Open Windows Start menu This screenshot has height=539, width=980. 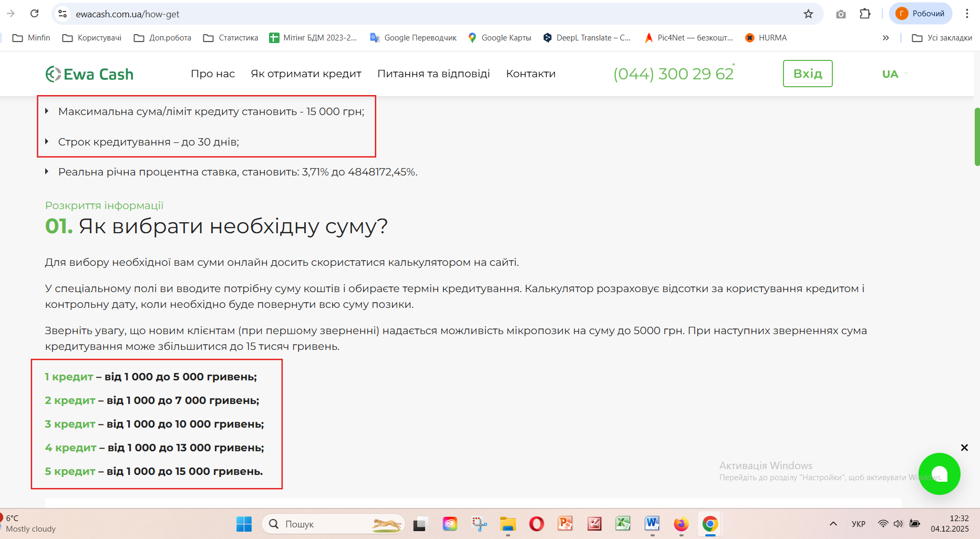point(244,524)
